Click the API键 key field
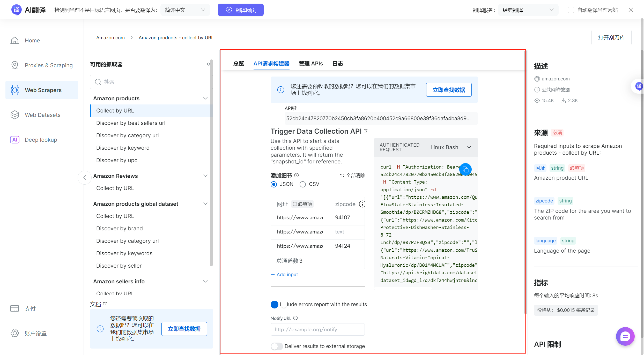644x355 pixels. tap(381, 118)
